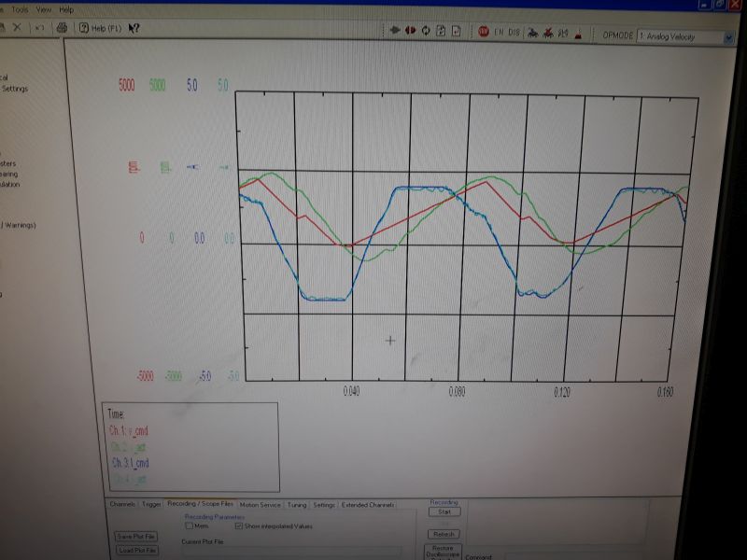The image size is (747, 560).
Task: Click the red stop icon in toolbar
Action: [x=484, y=31]
